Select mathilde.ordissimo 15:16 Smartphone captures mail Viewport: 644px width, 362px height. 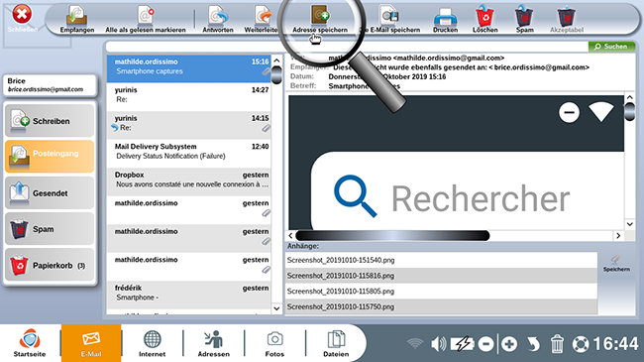pyautogui.click(x=189, y=68)
